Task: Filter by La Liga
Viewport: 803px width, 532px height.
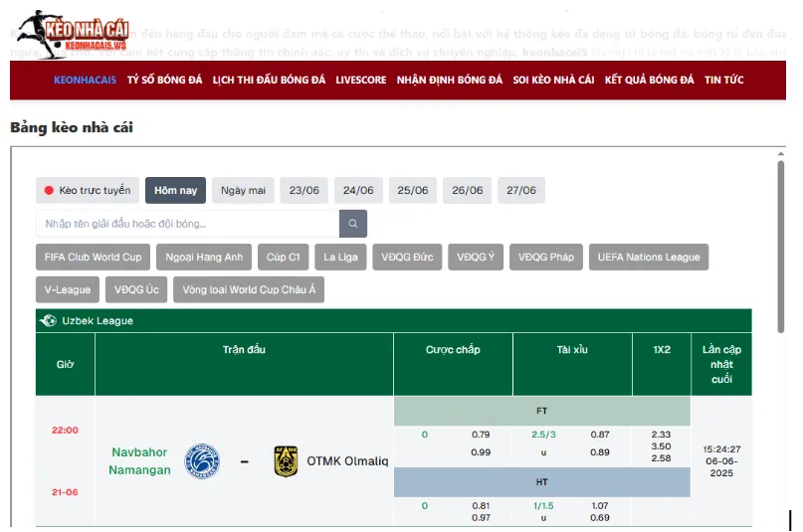Action: (340, 257)
